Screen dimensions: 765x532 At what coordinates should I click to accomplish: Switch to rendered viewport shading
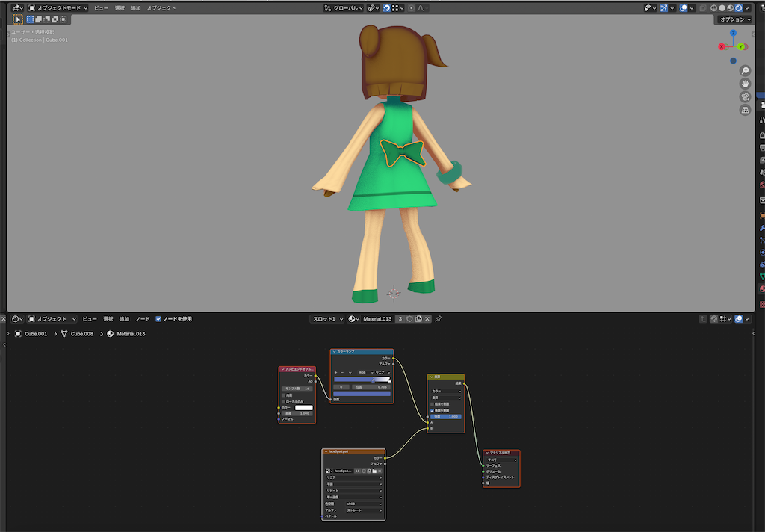(x=739, y=7)
